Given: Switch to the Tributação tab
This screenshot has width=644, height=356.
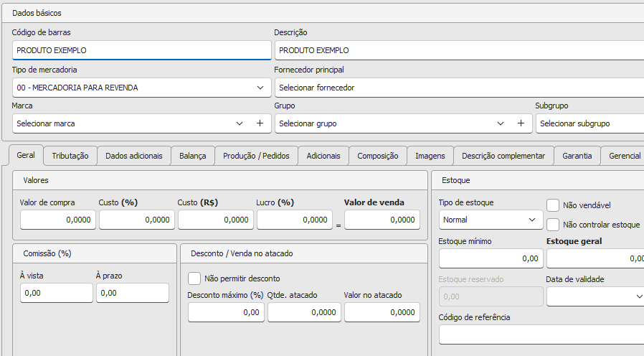Looking at the screenshot, I should click(70, 156).
